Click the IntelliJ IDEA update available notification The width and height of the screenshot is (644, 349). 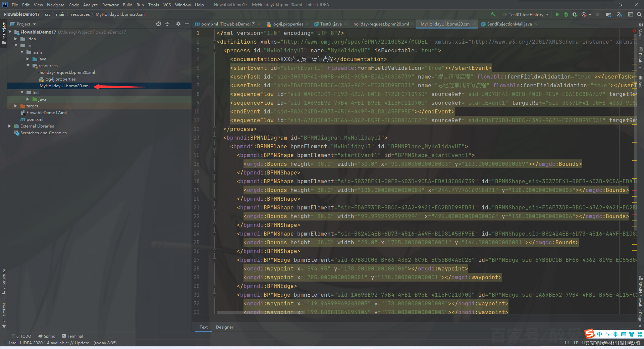[x=63, y=343]
